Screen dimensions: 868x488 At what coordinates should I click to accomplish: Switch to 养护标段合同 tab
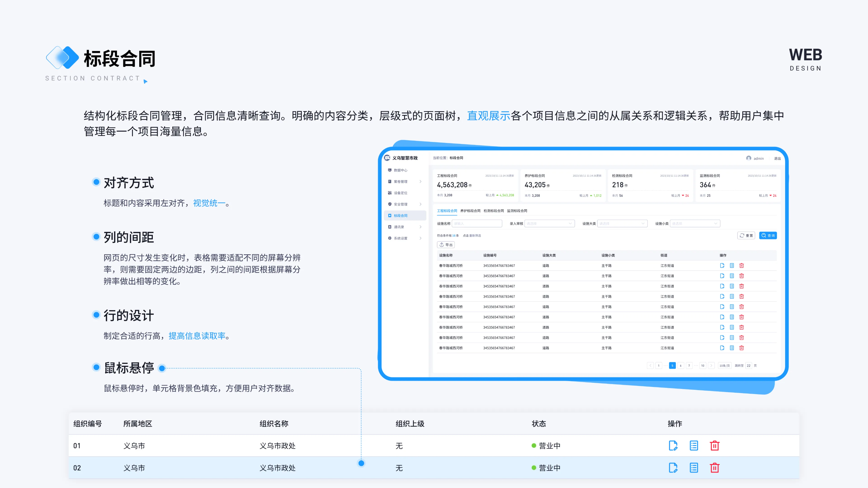tap(470, 211)
